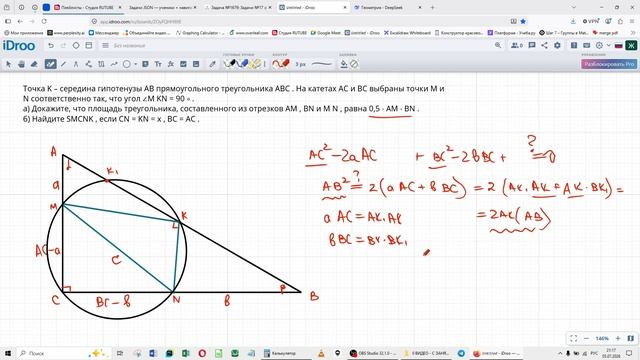Image resolution: width=640 pixels, height=360 pixels.
Task: Redo the last undone action
Action: 63,46
